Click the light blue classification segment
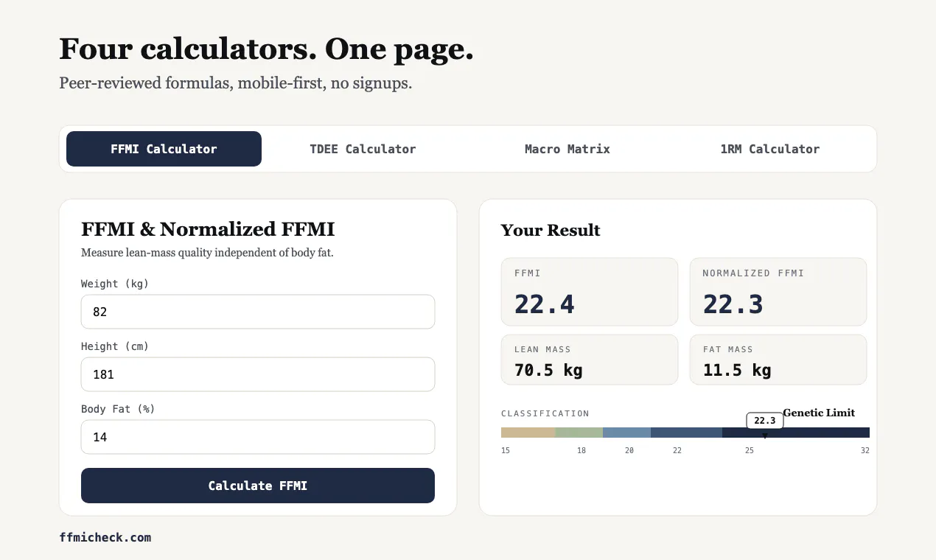Viewport: 936px width, 560px height. click(x=626, y=433)
